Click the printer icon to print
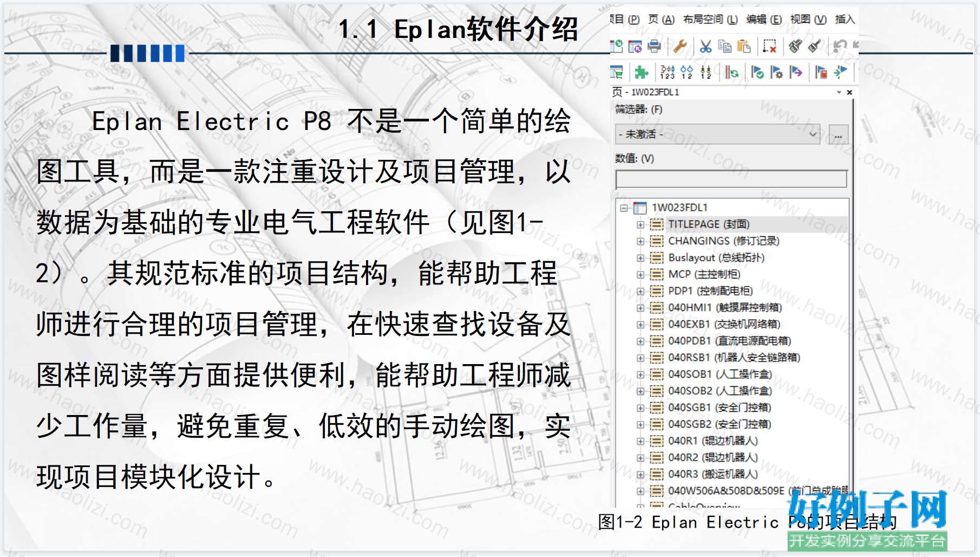 point(654,47)
